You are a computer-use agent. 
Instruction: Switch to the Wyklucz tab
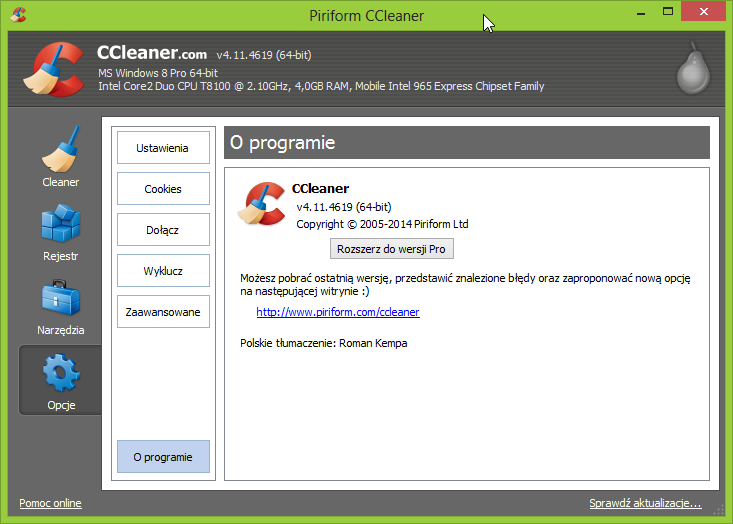(x=163, y=271)
